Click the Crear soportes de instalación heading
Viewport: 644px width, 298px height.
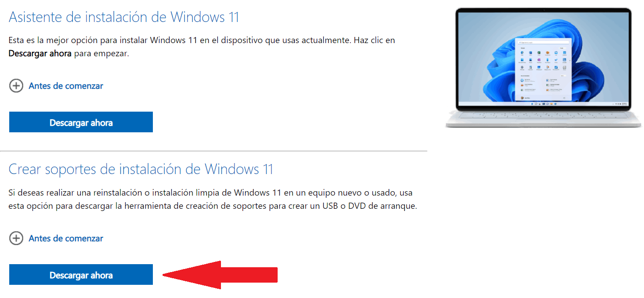141,169
